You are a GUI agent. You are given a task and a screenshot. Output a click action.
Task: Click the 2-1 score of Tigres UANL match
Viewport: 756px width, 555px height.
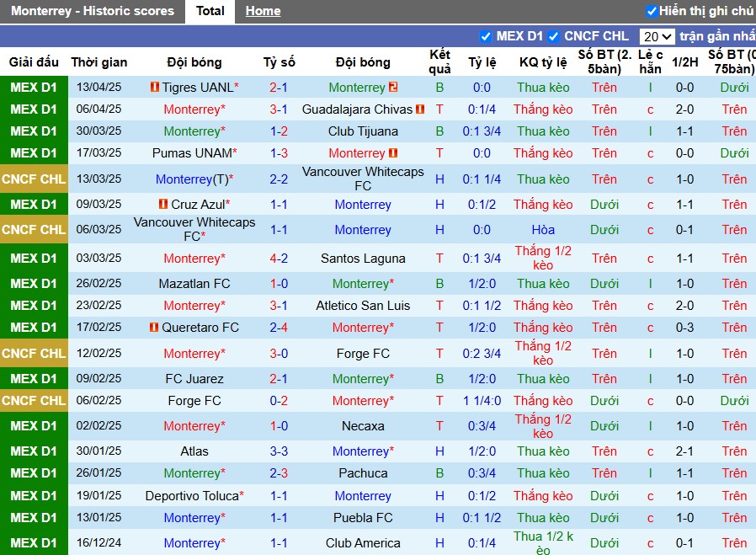(279, 88)
